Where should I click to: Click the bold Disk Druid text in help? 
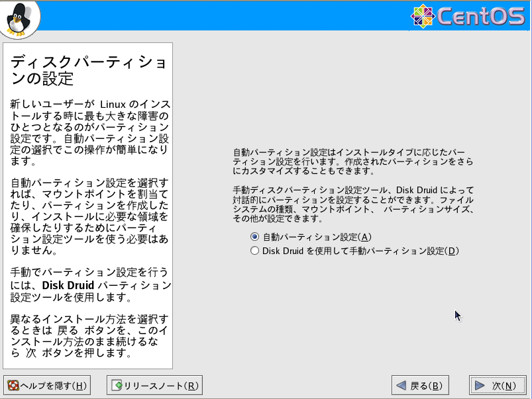[68, 285]
